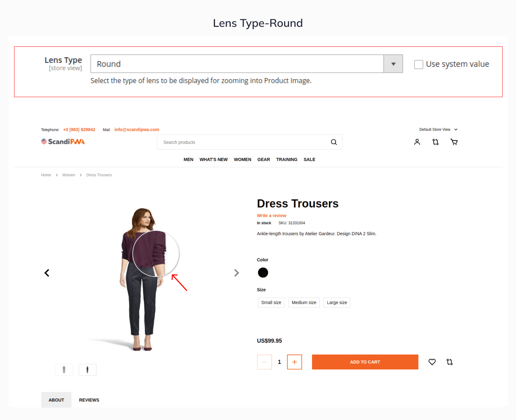Expand the Default Store View selector
Image resolution: width=516 pixels, height=420 pixels.
pos(438,130)
